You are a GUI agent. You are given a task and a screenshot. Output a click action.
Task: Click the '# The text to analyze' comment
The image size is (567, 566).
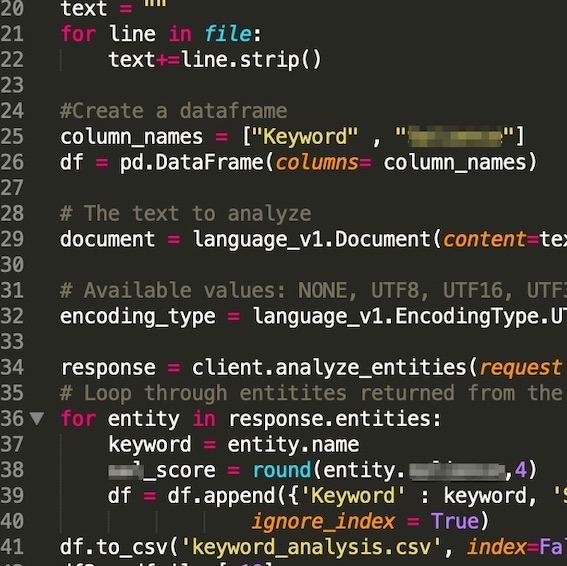click(186, 213)
